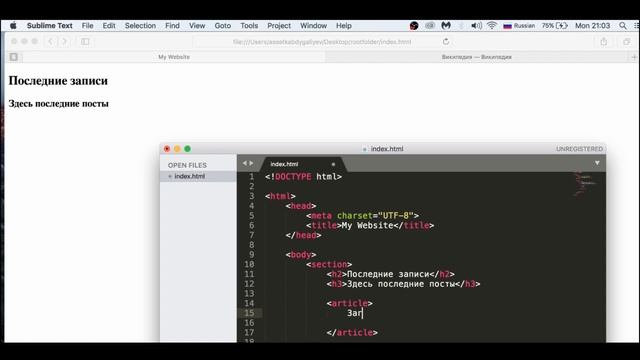Screen dimensions: 640x360
Task: Open the Goto menu
Action: coord(222,25)
